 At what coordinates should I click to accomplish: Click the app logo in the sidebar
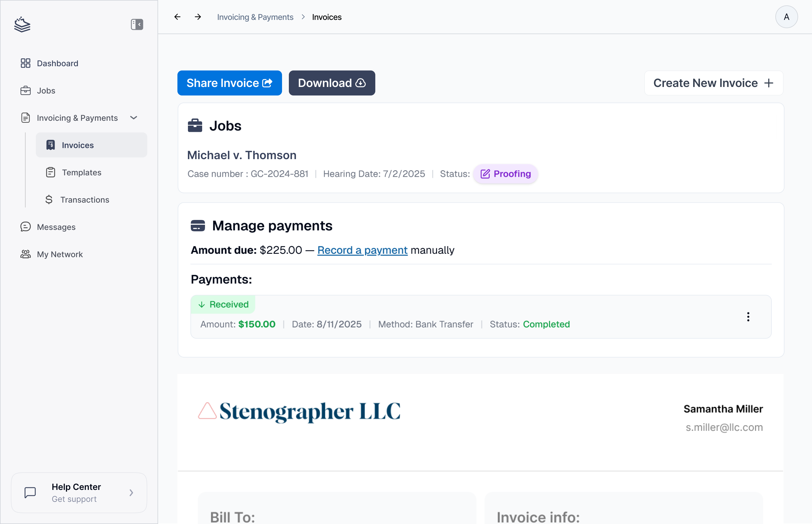22,24
